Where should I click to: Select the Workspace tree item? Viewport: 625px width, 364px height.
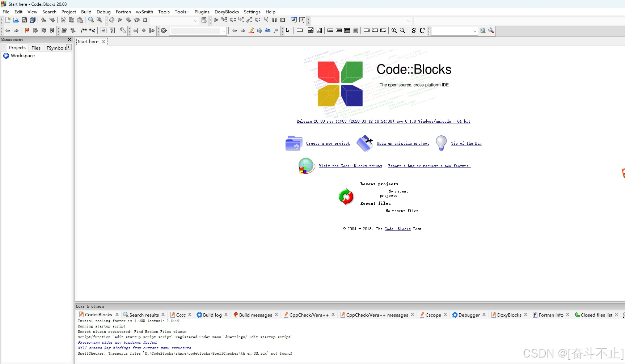click(x=22, y=56)
